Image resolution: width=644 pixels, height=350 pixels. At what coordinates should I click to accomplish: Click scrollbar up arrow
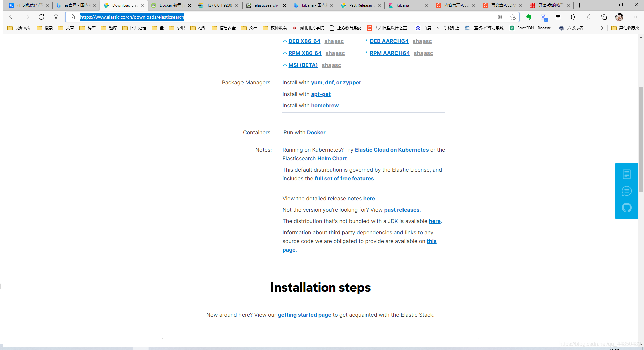(641, 37)
